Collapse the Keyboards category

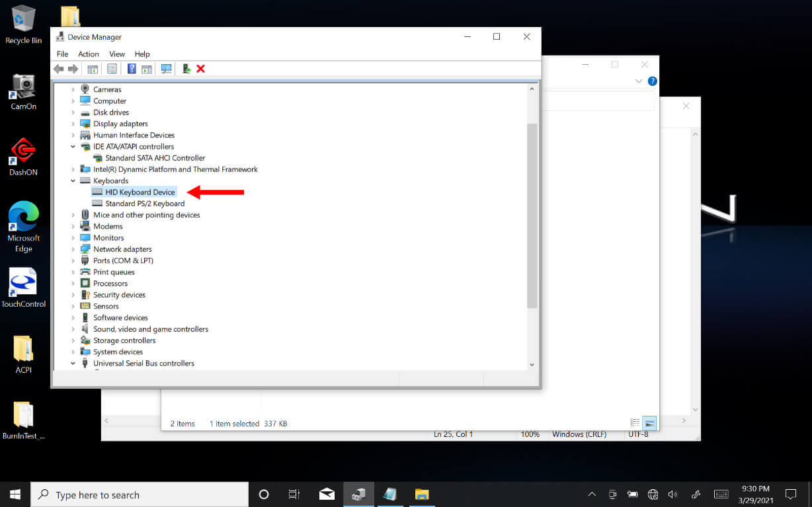73,180
